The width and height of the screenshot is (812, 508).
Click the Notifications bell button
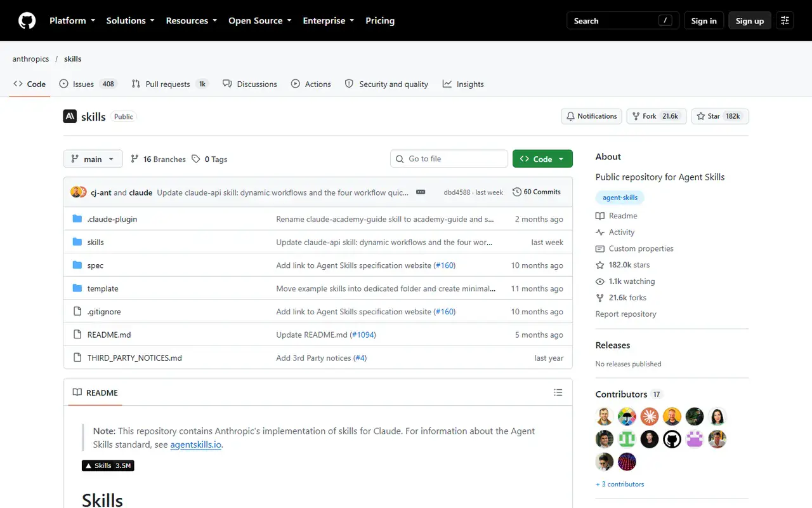pyautogui.click(x=591, y=116)
